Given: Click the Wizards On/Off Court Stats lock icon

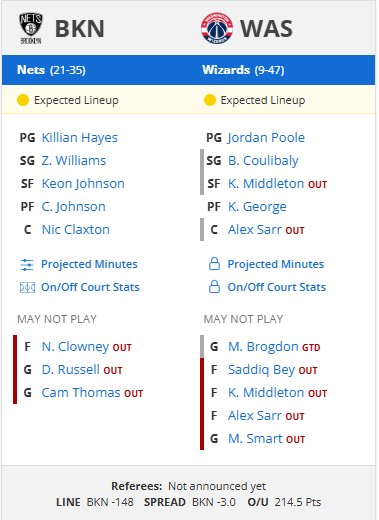Looking at the screenshot, I should (214, 287).
